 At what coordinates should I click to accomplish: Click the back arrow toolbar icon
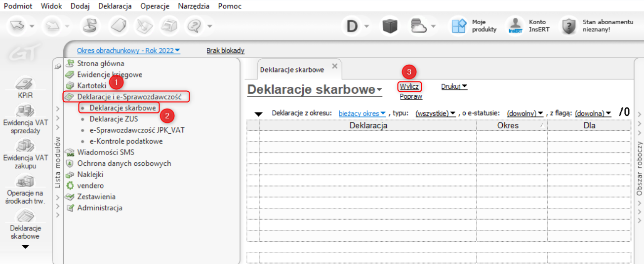(18, 26)
